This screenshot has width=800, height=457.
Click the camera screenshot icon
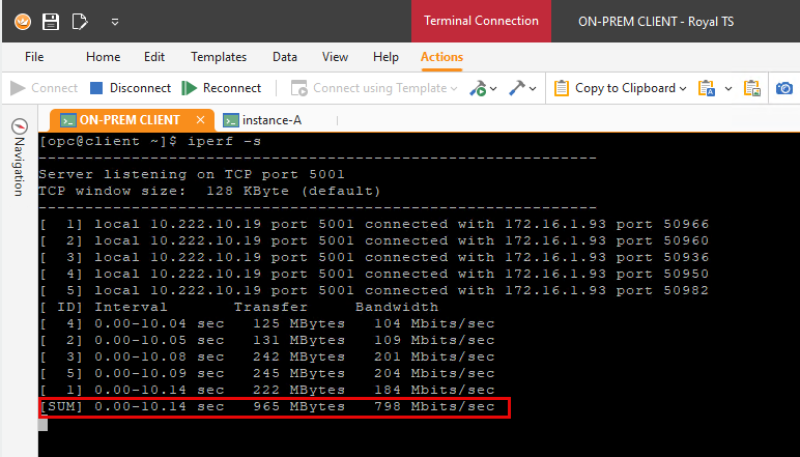[785, 88]
